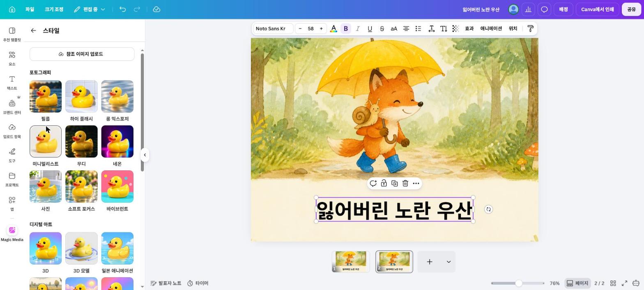Open more options for text element

click(x=416, y=183)
